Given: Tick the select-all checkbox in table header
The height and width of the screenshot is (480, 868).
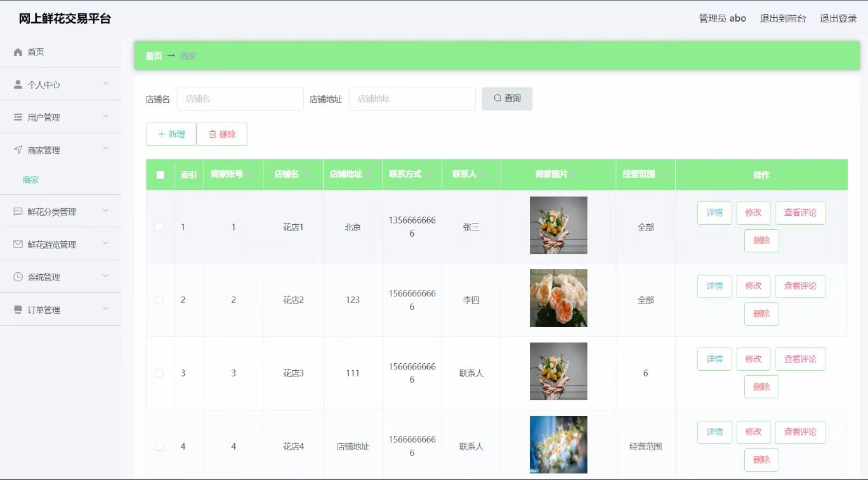Looking at the screenshot, I should point(160,175).
